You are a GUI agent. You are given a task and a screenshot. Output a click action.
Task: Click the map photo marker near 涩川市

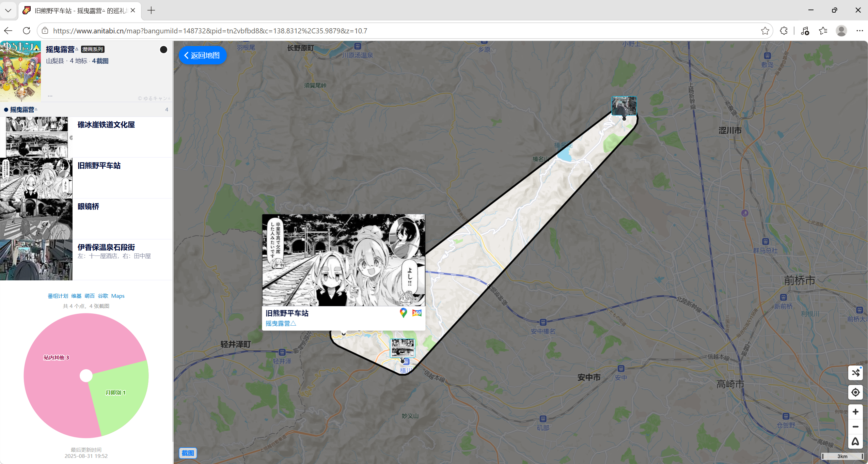tap(624, 106)
